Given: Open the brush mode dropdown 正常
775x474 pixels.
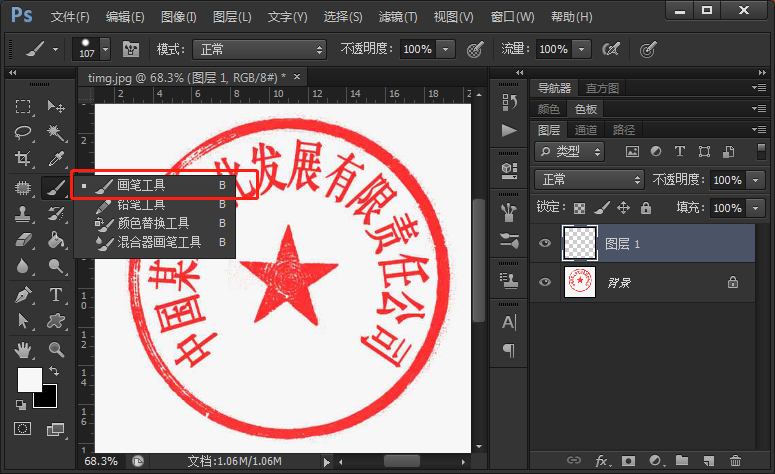Looking at the screenshot, I should 259,49.
